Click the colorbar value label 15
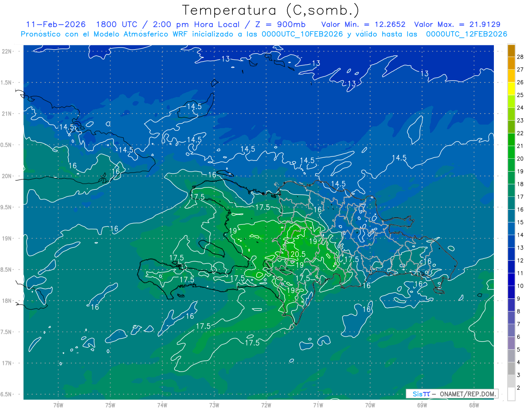This screenshot has height=411, width=532. 520,222
